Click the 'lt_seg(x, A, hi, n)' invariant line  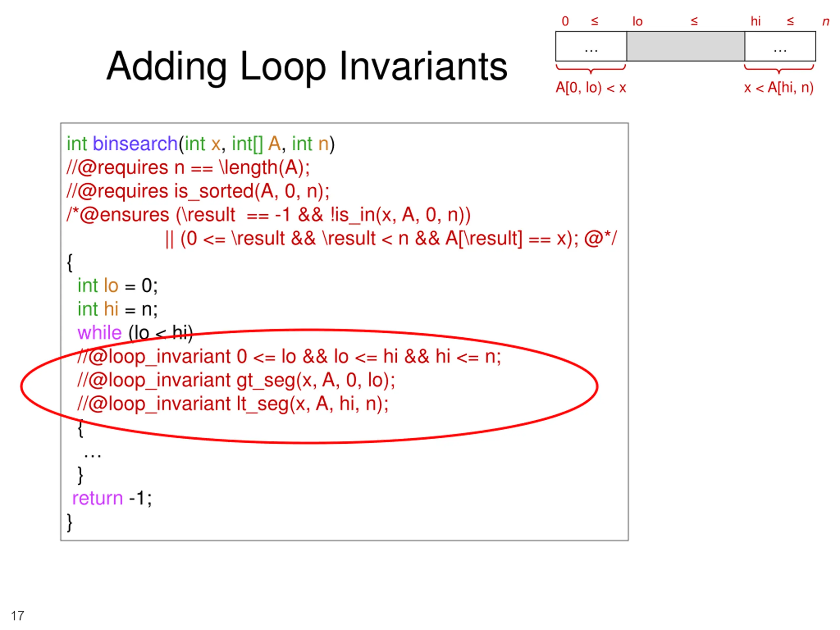(233, 404)
